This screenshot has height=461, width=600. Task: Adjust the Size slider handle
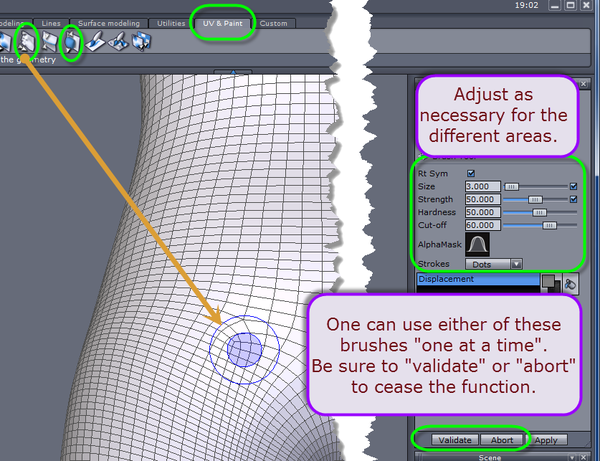[x=511, y=187]
